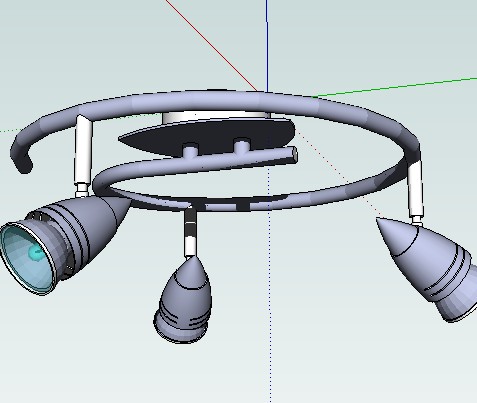Select the dark oval mounting plate
The height and width of the screenshot is (403, 477).
[207, 136]
